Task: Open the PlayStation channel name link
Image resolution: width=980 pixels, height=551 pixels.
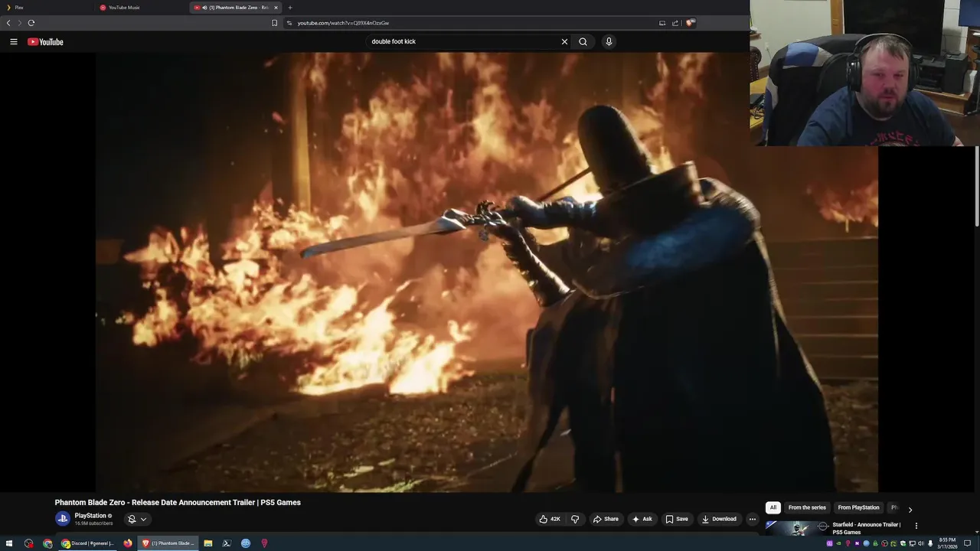Action: 90,516
